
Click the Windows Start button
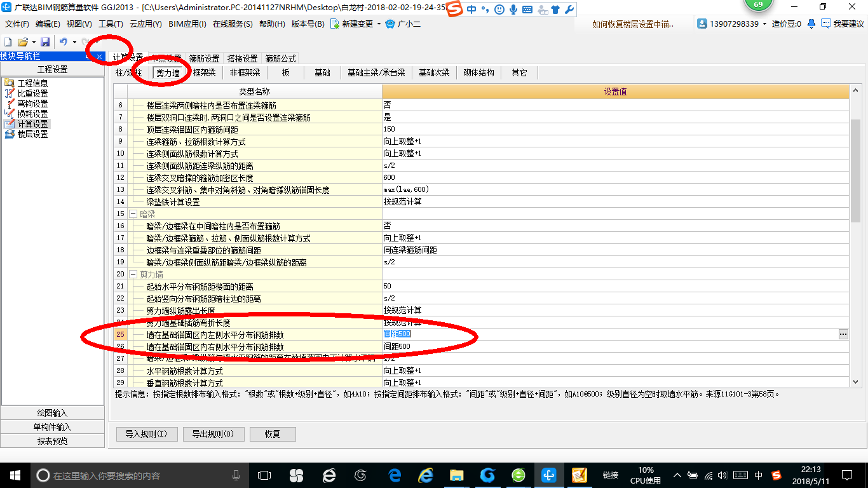click(15, 475)
